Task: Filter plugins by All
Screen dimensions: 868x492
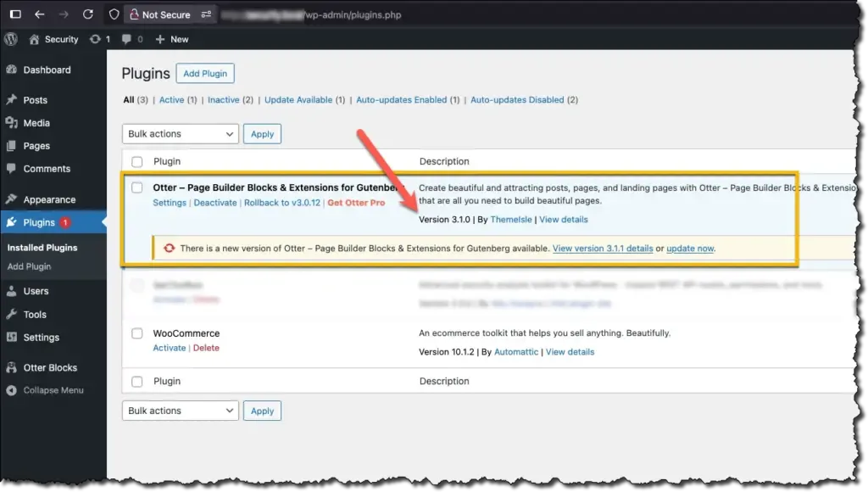Action: (129, 100)
